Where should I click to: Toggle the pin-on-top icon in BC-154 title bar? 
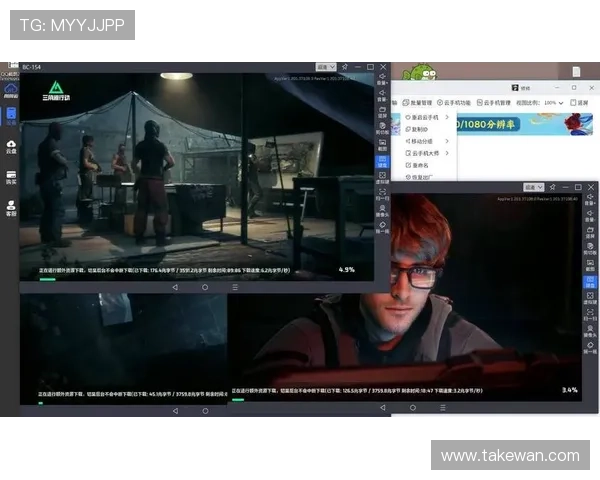click(344, 67)
